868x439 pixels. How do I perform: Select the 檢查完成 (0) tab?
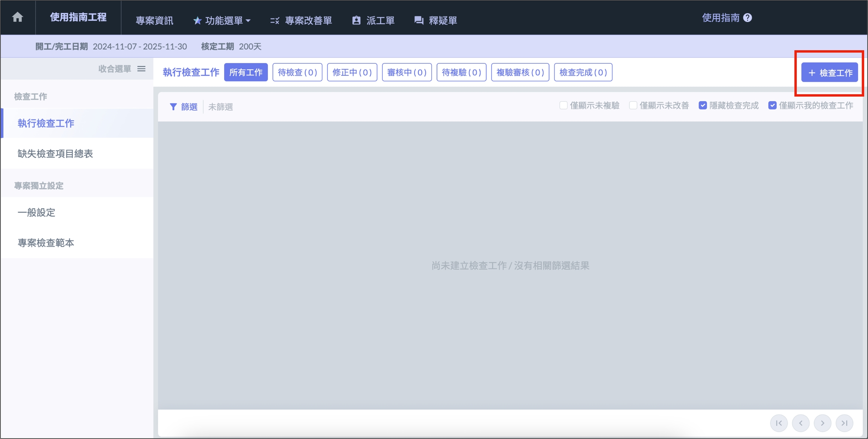(583, 72)
